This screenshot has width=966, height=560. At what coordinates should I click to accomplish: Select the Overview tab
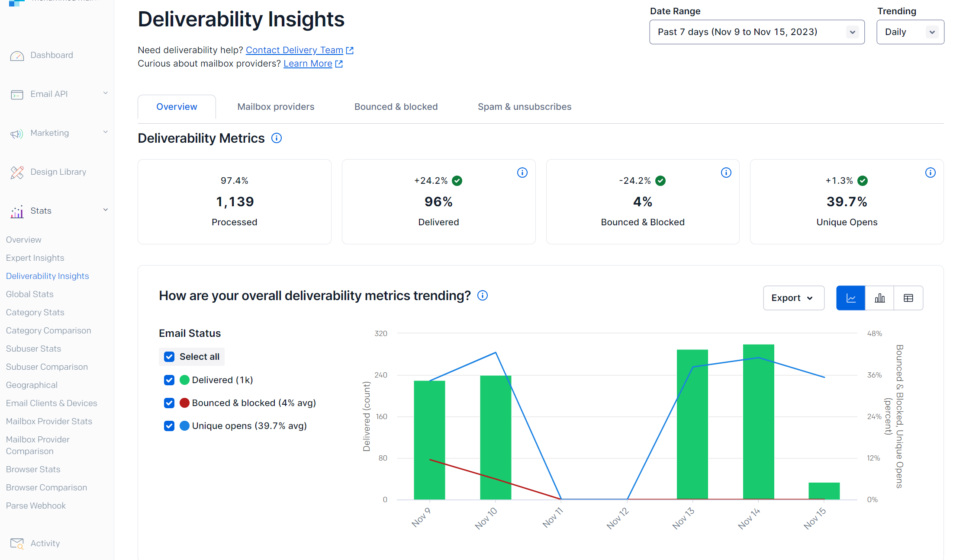click(177, 107)
